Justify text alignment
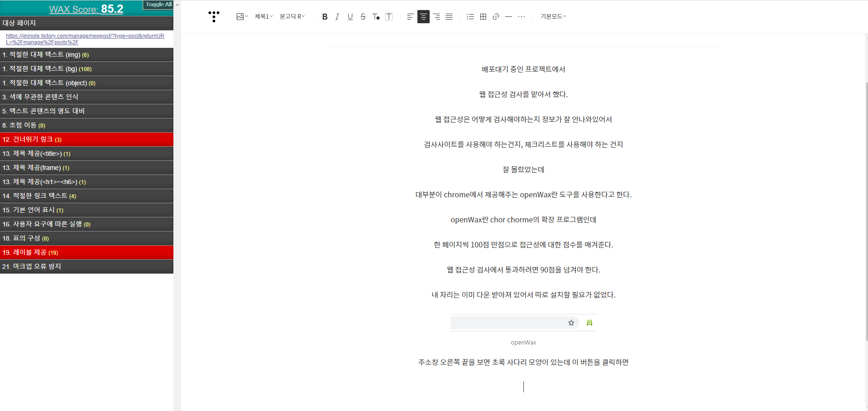The height and width of the screenshot is (411, 868). pyautogui.click(x=449, y=17)
